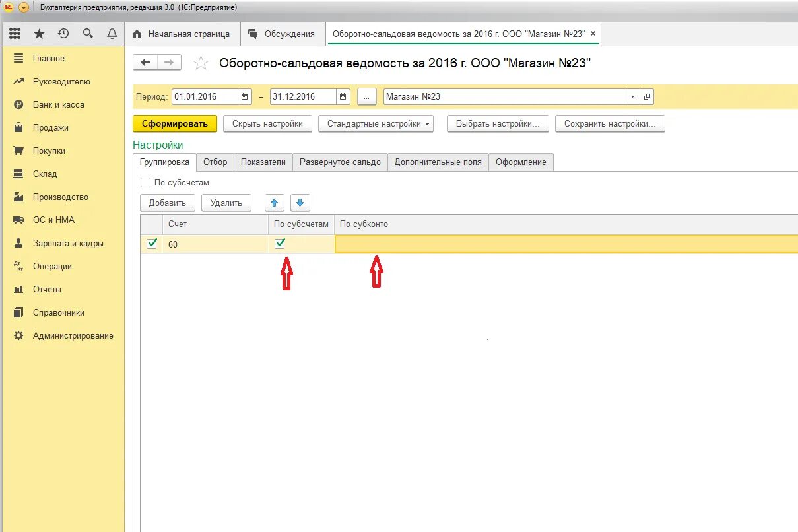Viewport: 798px width, 532px height.
Task: Uncheck По субсчетам in account 60 row
Action: (280, 244)
